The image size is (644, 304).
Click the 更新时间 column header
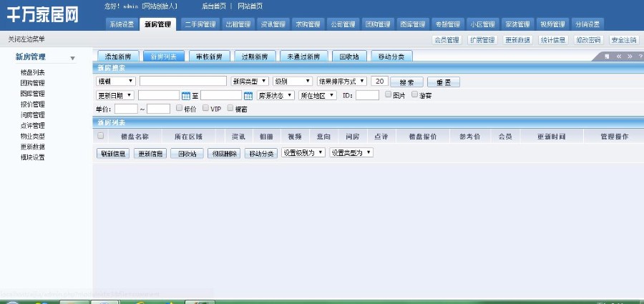coord(552,137)
